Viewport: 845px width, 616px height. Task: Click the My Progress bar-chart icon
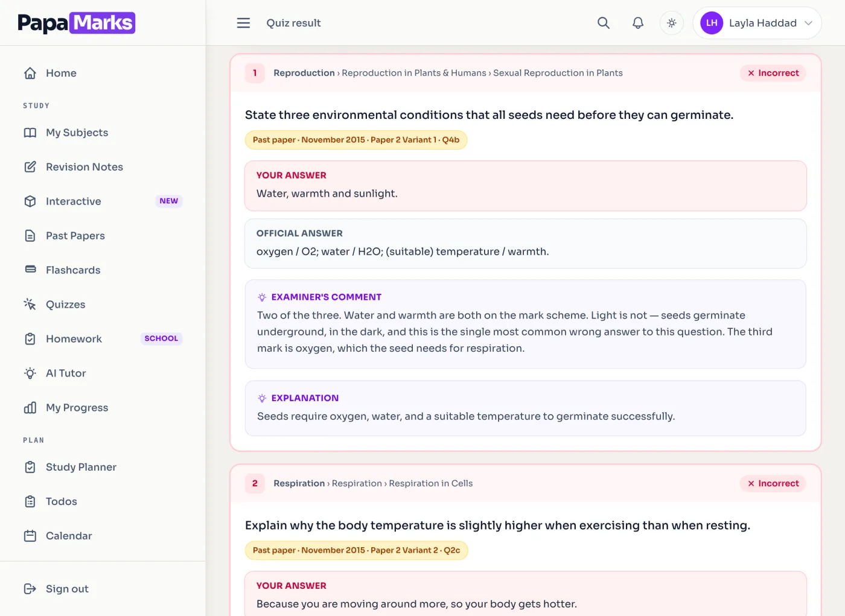(30, 408)
